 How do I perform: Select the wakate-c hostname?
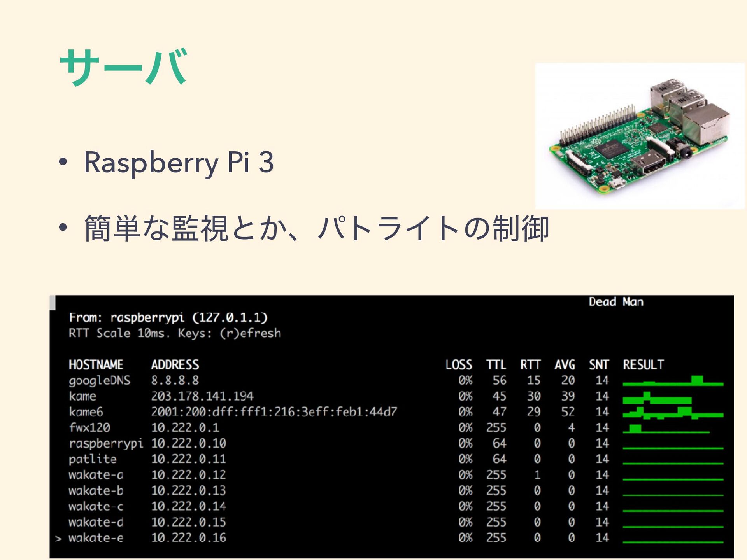[x=96, y=506]
